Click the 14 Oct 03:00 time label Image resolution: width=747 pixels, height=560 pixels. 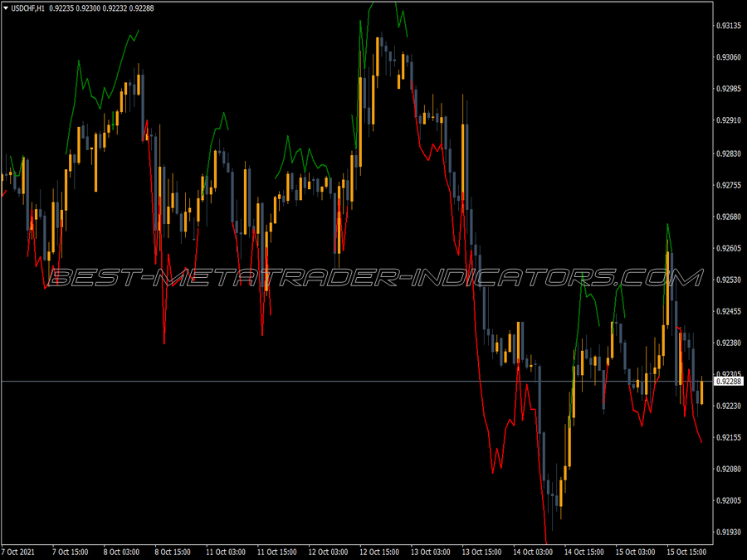tap(533, 552)
